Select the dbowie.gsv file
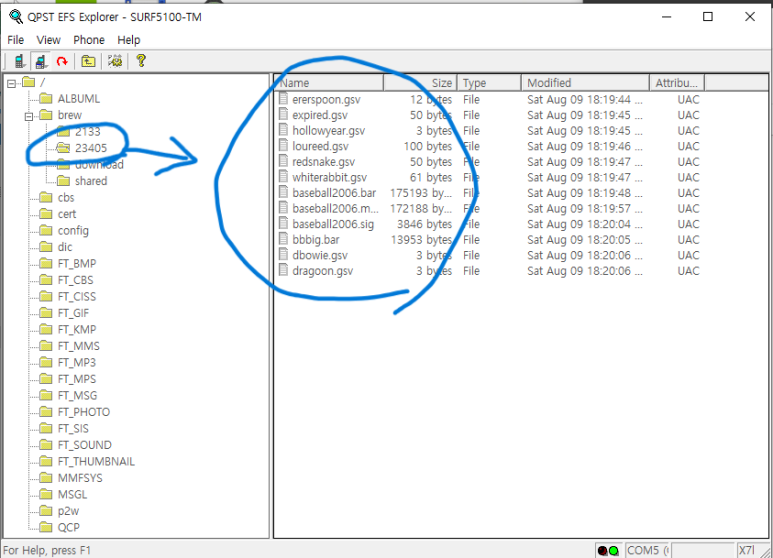Screen dimensions: 773x558 coord(319,255)
